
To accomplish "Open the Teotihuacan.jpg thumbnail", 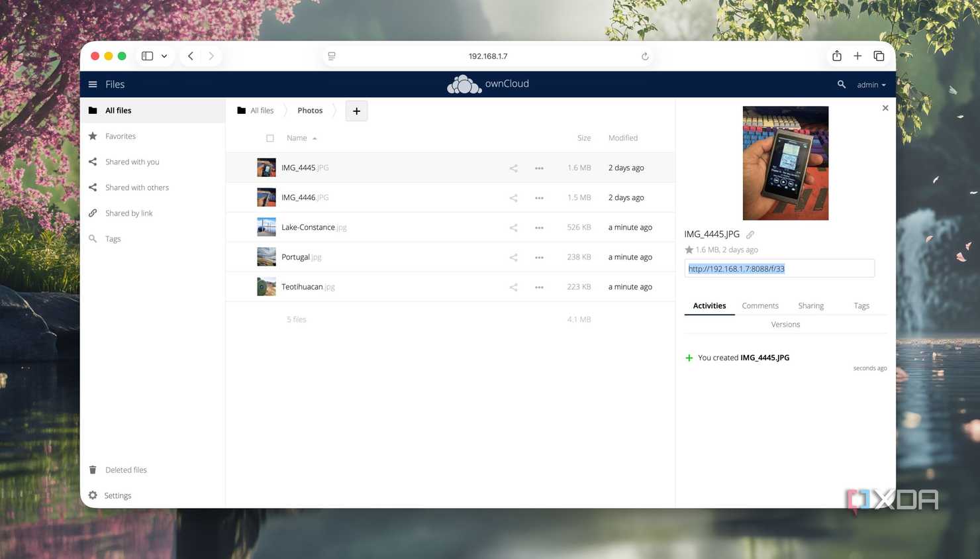I will (266, 287).
